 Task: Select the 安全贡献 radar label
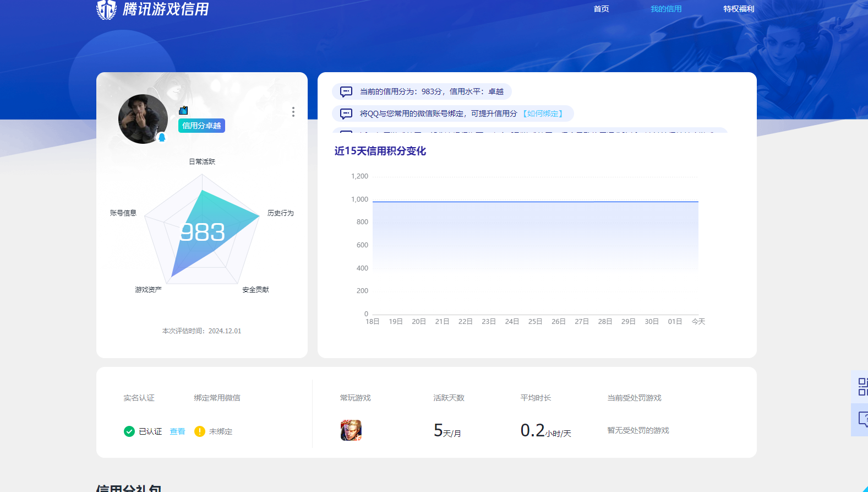pyautogui.click(x=256, y=289)
